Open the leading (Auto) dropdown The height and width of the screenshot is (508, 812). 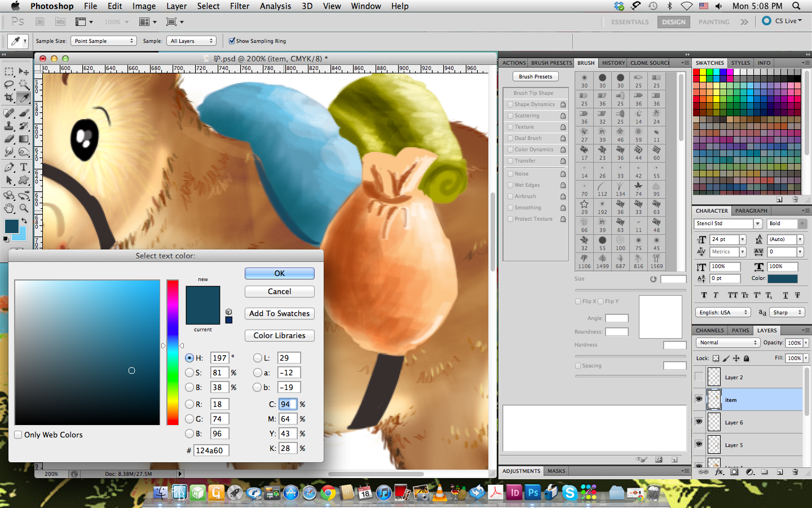(800, 239)
